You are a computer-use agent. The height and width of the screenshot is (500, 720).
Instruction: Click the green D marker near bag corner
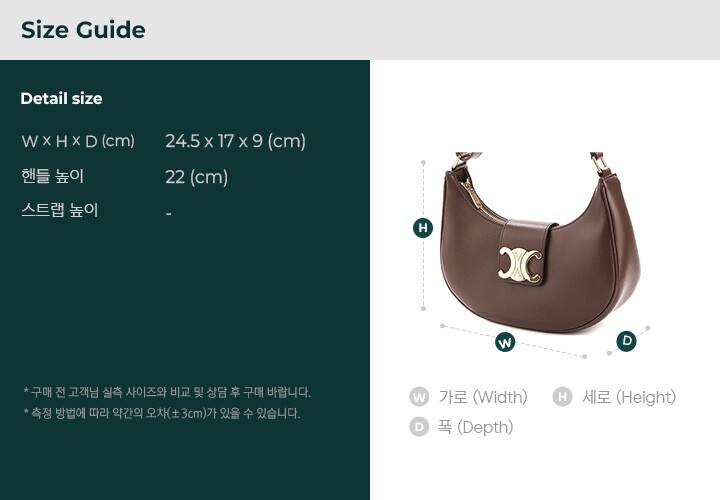point(626,341)
